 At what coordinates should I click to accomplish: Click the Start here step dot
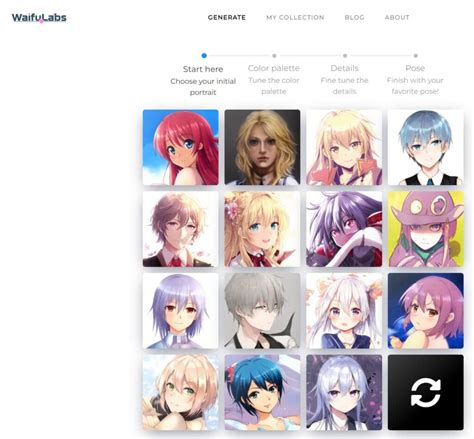point(204,56)
